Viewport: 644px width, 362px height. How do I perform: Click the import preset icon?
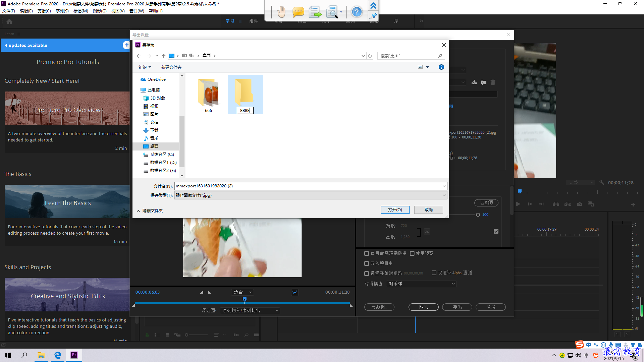pos(484,82)
